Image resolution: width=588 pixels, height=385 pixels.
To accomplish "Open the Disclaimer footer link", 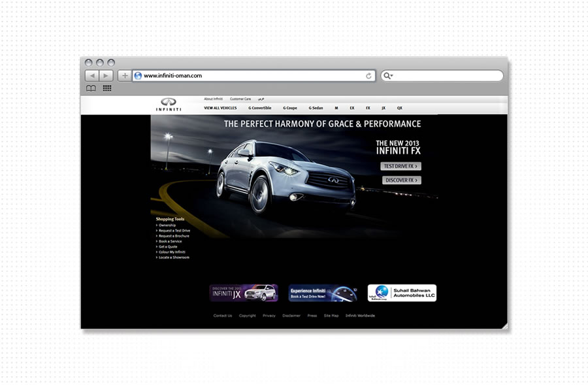I will point(291,316).
